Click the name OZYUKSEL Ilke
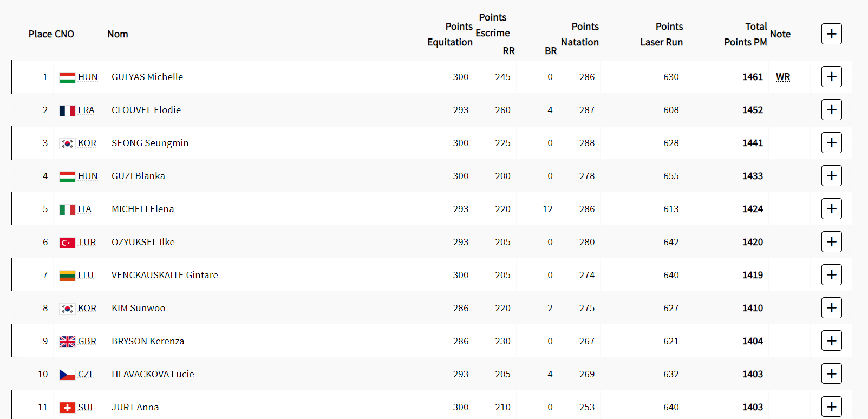Image resolution: width=868 pixels, height=419 pixels. [143, 242]
